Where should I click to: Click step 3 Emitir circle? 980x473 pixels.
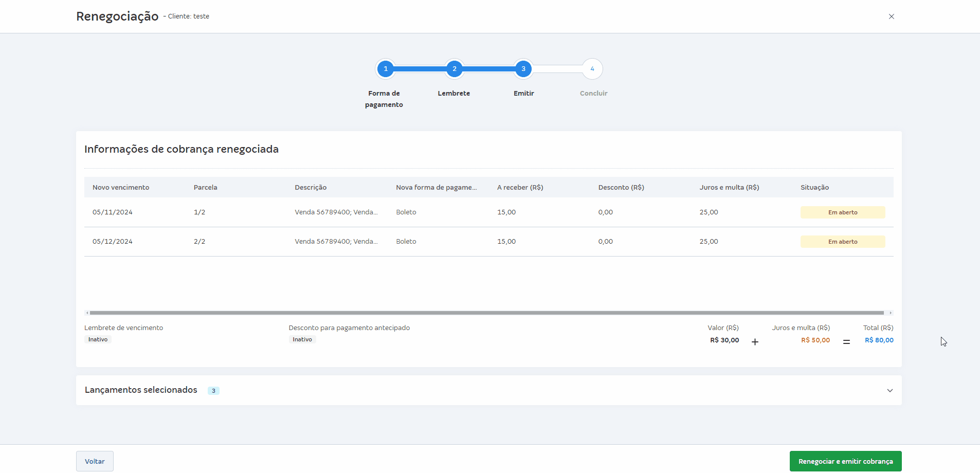[523, 69]
